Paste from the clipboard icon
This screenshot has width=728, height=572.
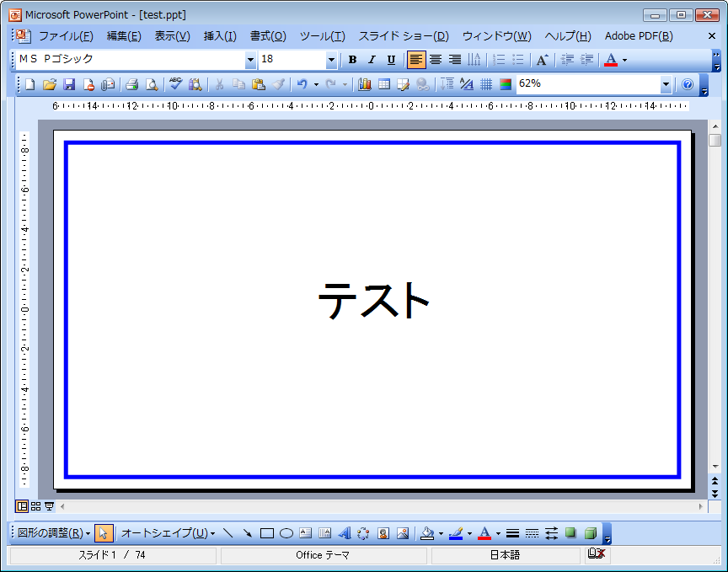pyautogui.click(x=258, y=84)
